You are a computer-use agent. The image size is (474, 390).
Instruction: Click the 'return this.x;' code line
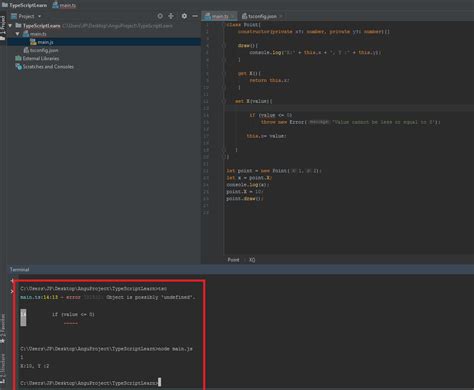pyautogui.click(x=269, y=80)
